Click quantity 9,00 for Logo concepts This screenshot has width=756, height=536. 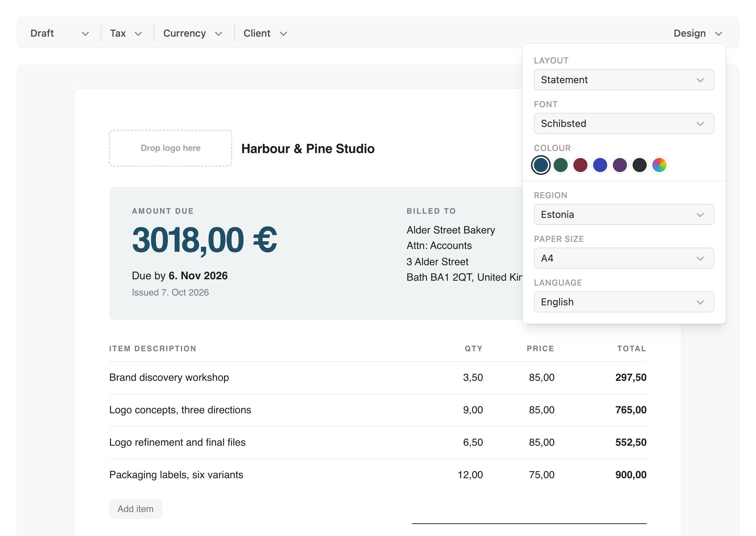[x=473, y=410]
